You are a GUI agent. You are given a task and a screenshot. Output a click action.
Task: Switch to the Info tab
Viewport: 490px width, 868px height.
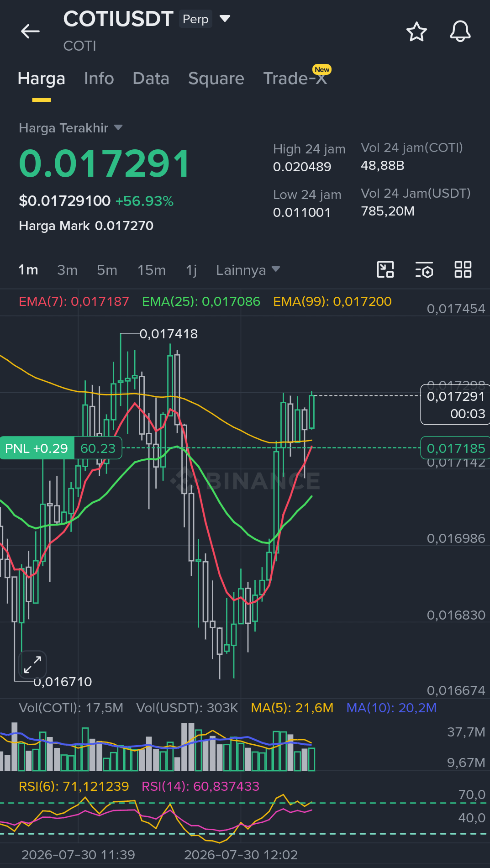[x=99, y=79]
